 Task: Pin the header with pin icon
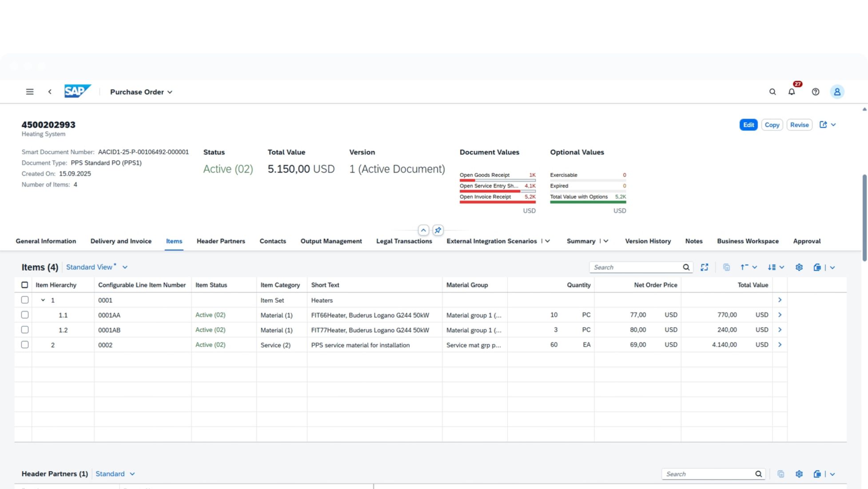tap(438, 230)
